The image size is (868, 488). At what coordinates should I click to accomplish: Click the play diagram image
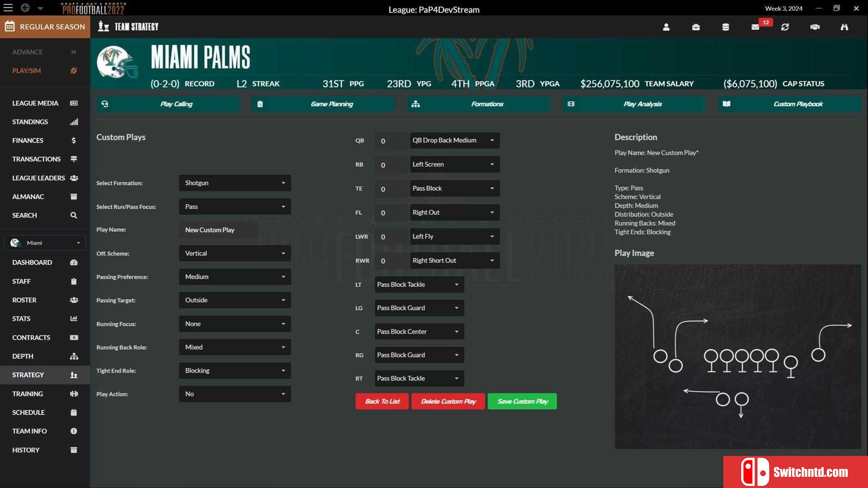click(738, 357)
